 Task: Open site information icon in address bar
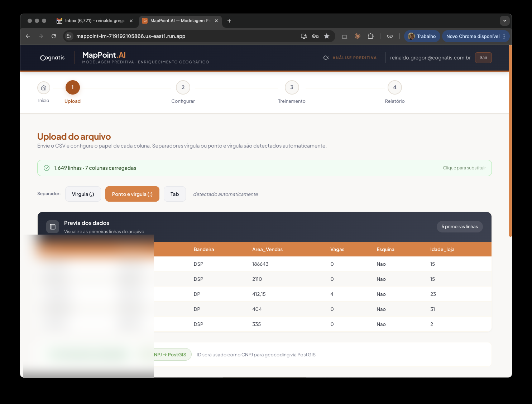click(70, 36)
